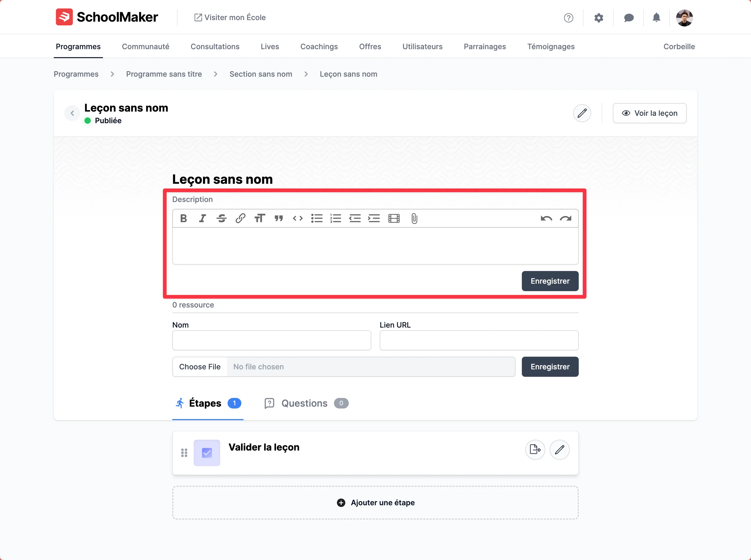Focus the description text area
751x560 pixels.
(x=375, y=246)
